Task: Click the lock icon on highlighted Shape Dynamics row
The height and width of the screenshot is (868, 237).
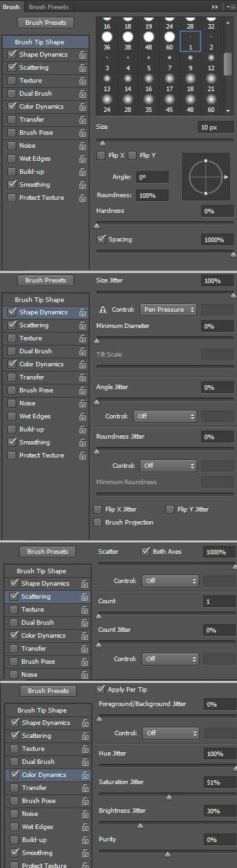Action: tap(83, 312)
